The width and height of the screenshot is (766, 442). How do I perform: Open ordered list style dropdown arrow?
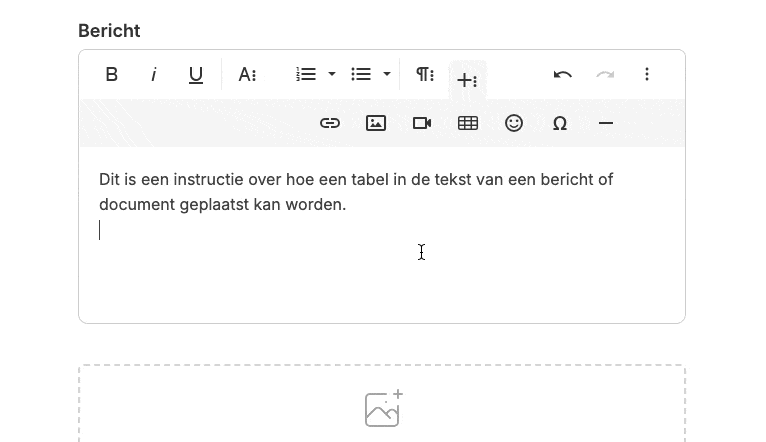point(332,74)
